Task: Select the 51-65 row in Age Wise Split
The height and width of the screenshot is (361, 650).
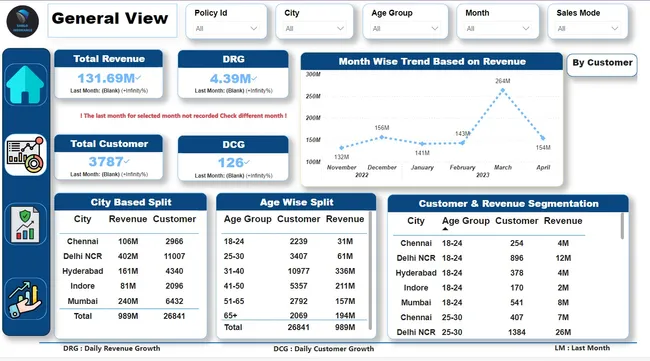Action: (293, 301)
